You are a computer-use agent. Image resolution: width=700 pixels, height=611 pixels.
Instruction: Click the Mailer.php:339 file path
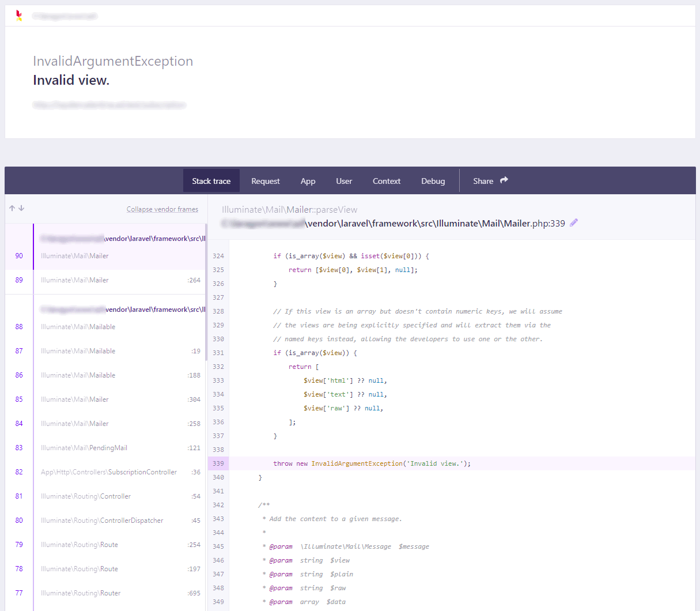tap(393, 223)
